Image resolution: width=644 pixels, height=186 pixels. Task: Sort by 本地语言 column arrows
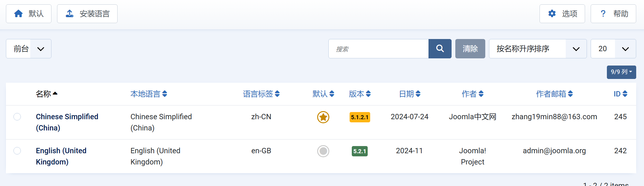pos(165,94)
